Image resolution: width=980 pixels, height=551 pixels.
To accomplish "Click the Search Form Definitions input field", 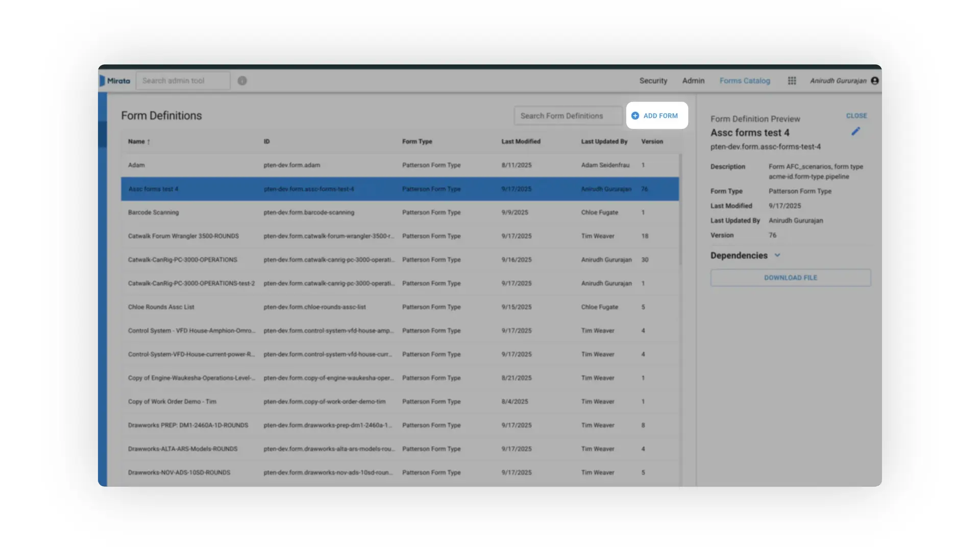I will (x=568, y=116).
